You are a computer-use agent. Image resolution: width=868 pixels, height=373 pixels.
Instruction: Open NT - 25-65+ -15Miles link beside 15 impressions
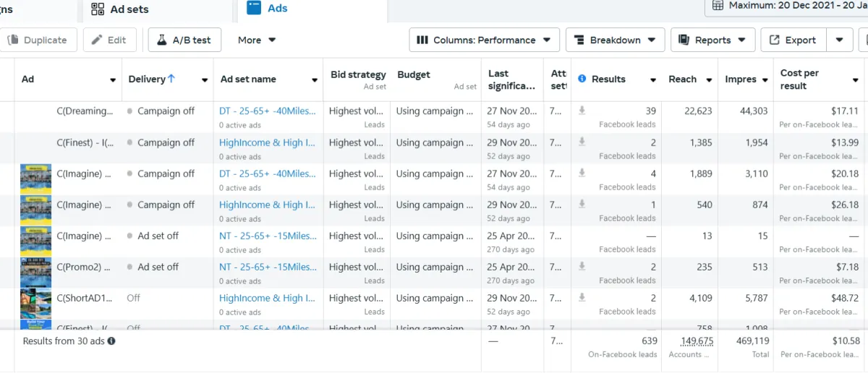(268, 236)
